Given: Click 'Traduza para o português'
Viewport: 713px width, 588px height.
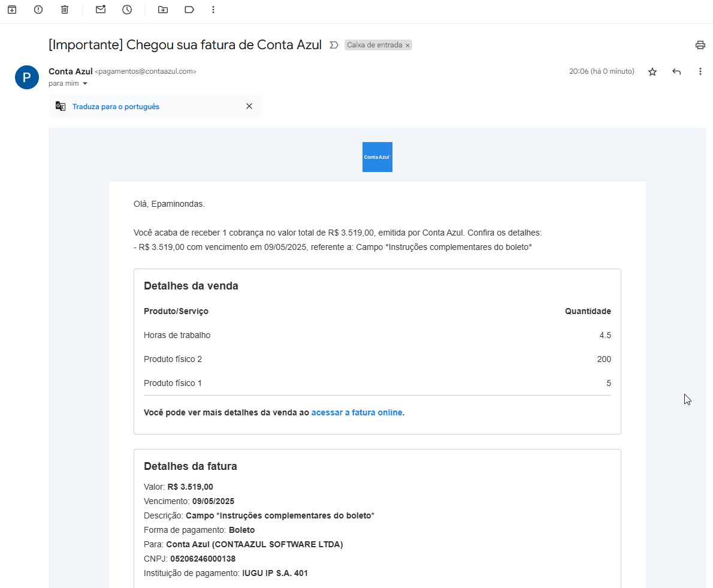Looking at the screenshot, I should click(116, 106).
